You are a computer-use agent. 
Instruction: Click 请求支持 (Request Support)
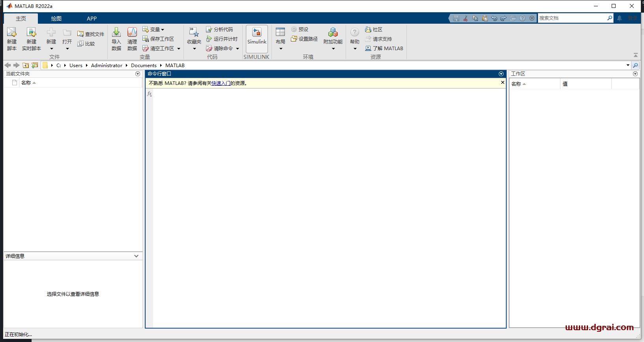[378, 39]
